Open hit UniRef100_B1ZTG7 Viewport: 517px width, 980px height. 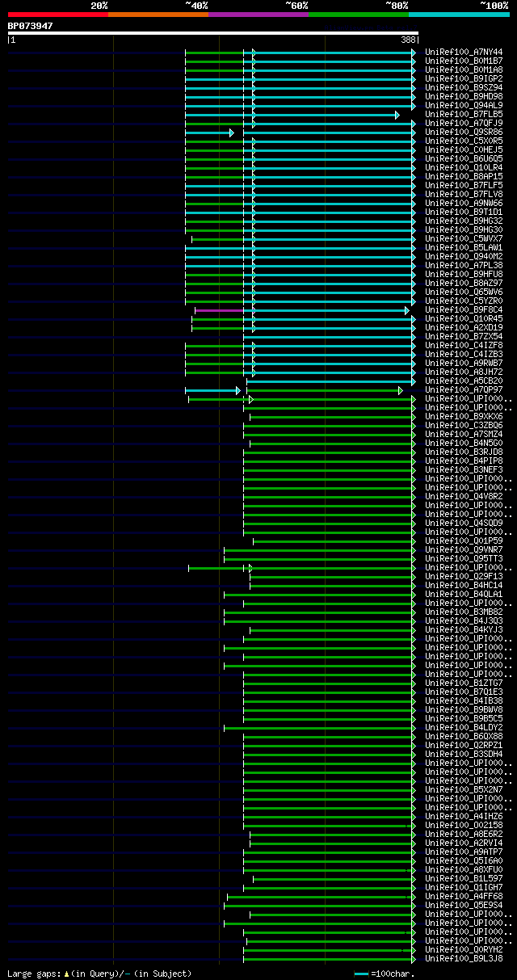(464, 683)
